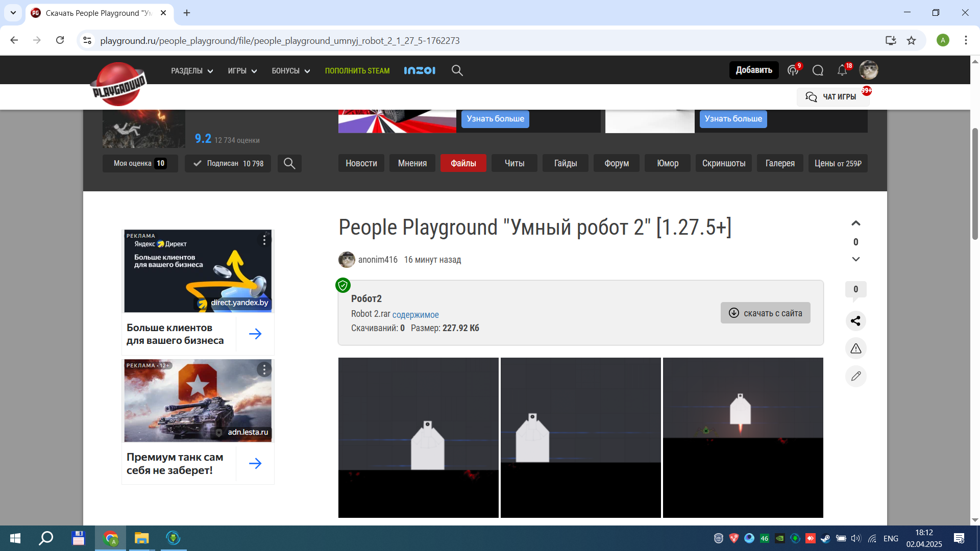Click the game page search icon

(x=289, y=163)
